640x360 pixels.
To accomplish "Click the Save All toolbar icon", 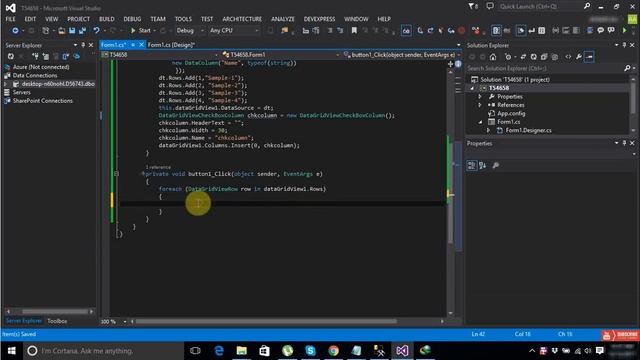I will tap(82, 31).
